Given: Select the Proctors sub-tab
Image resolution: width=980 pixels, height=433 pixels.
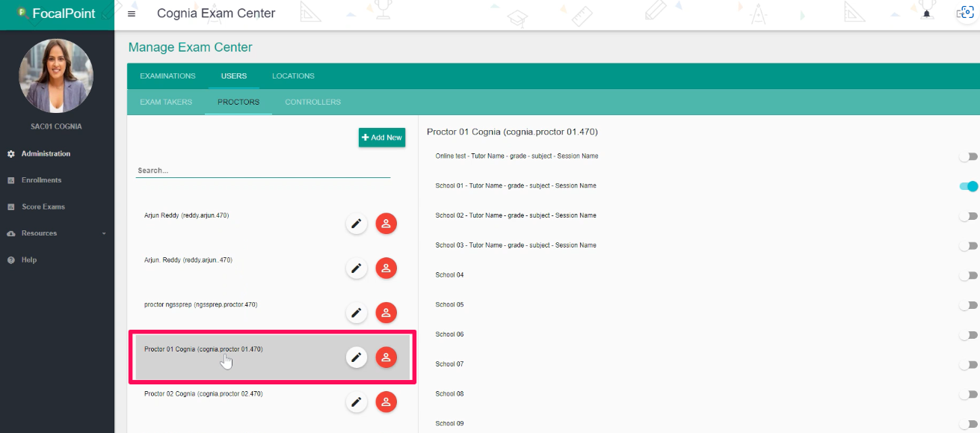Looking at the screenshot, I should [238, 102].
